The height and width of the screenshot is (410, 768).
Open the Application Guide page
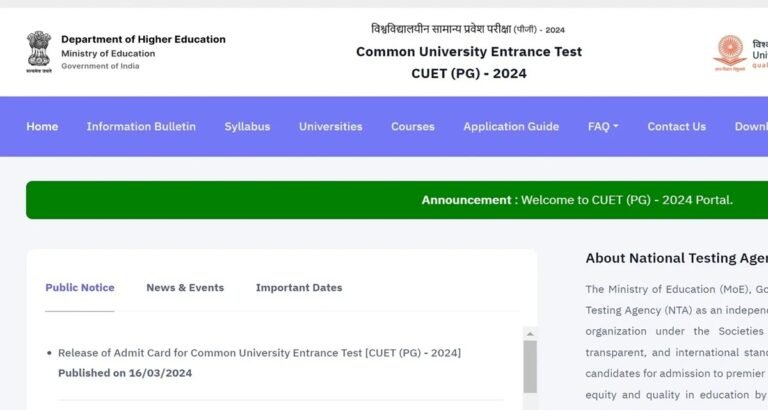tap(511, 126)
